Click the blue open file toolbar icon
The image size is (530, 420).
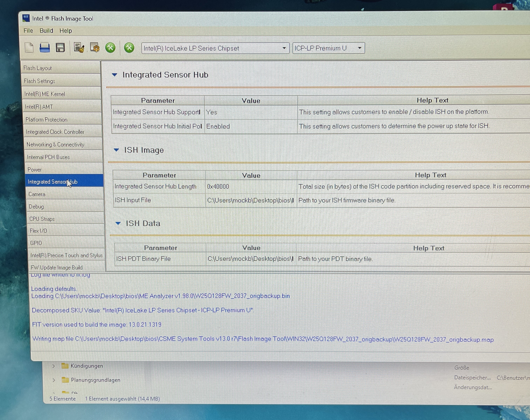(45, 47)
